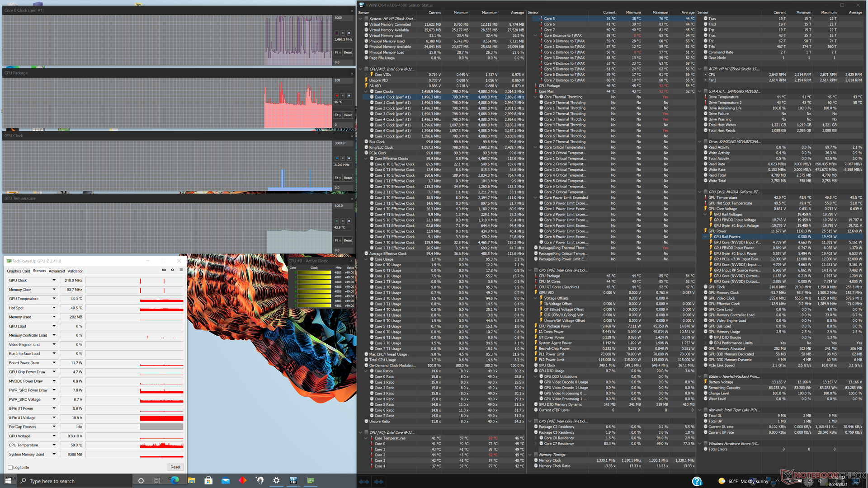
Task: Open the GPU-Z hamburger menu icon
Action: 181,270
